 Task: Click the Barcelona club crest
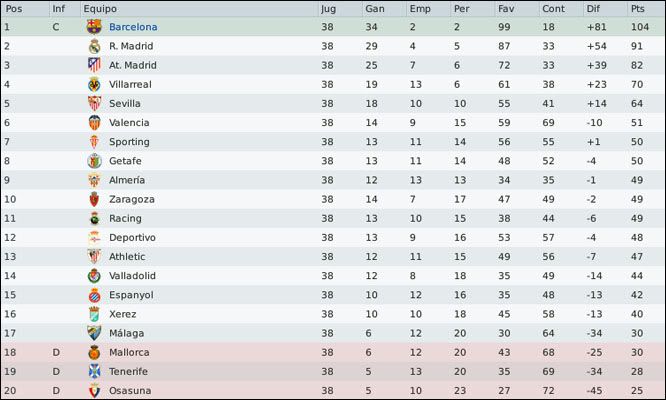(x=94, y=27)
